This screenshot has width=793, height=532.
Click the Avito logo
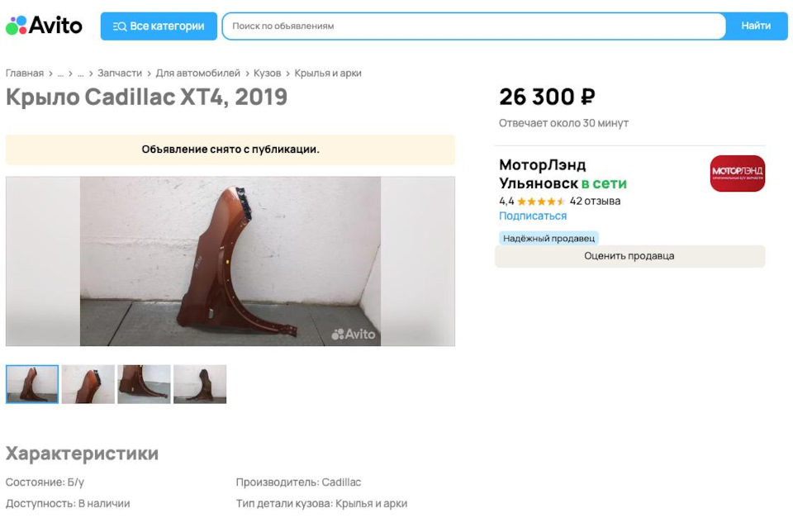44,25
